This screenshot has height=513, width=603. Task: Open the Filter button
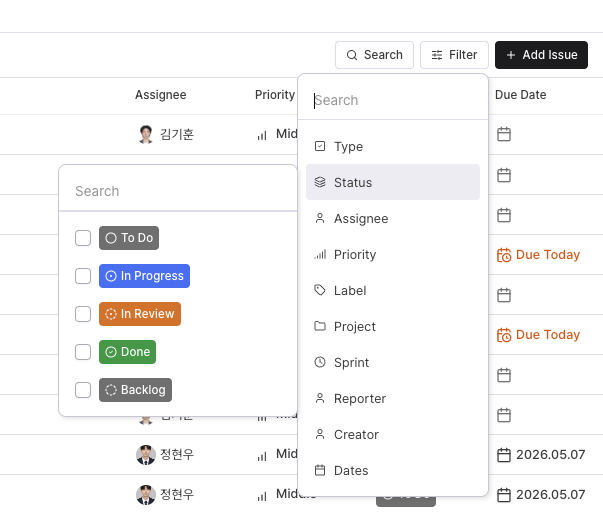point(454,55)
